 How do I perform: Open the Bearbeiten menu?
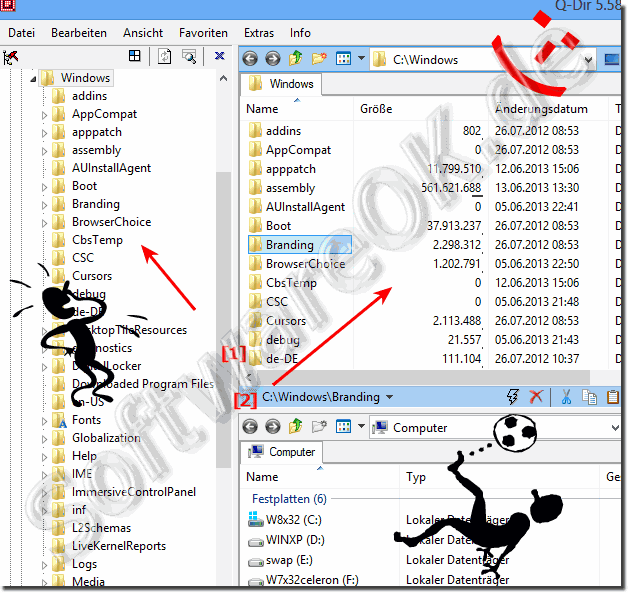pos(79,33)
